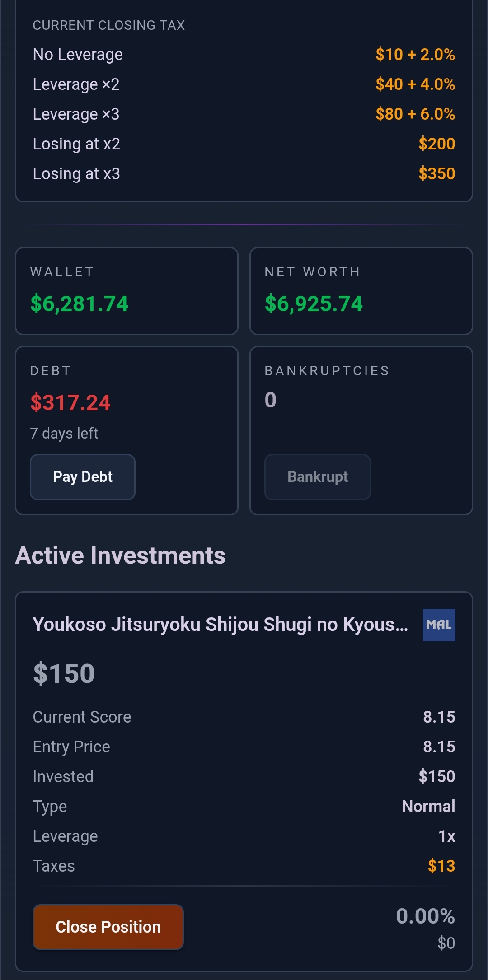
Task: Click the Taxes $13 value
Action: pyautogui.click(x=441, y=866)
